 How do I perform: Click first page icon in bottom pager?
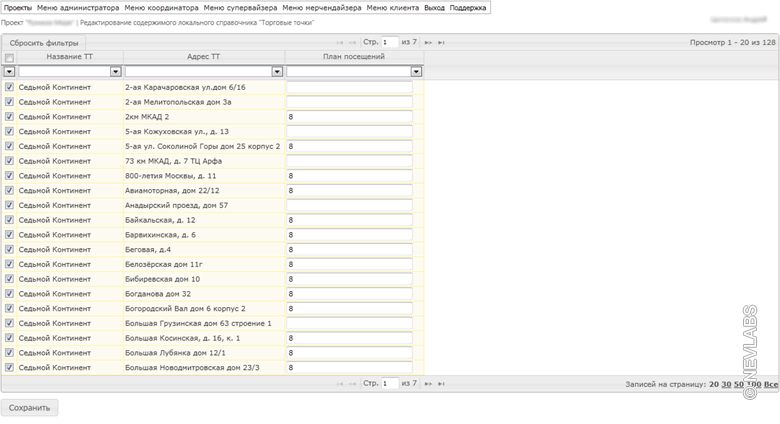[341, 384]
